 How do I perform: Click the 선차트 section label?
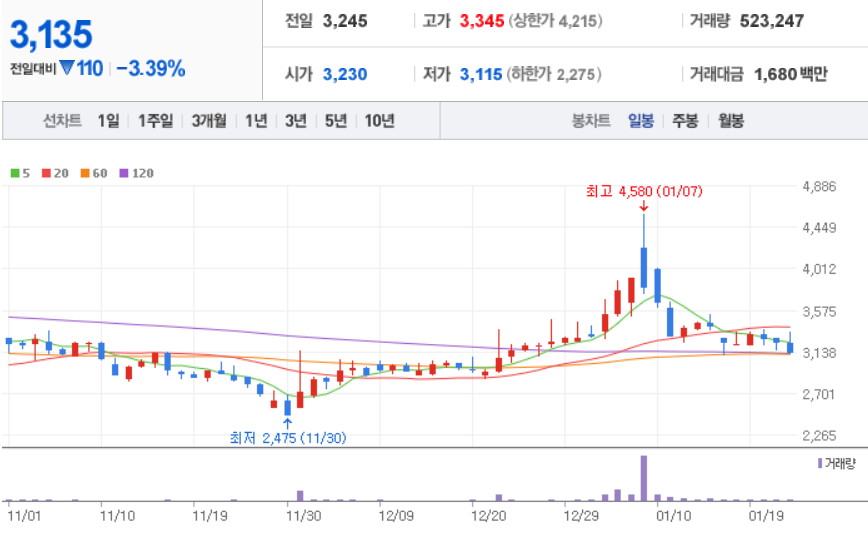click(63, 120)
